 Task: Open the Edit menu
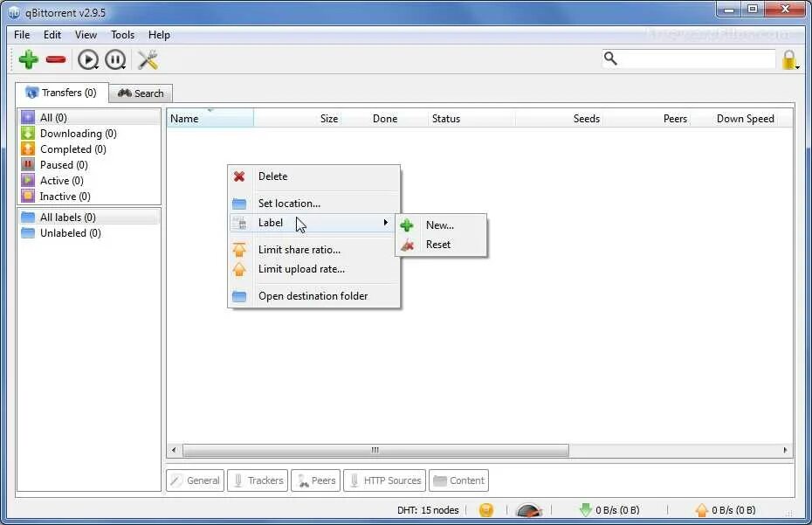tap(52, 35)
